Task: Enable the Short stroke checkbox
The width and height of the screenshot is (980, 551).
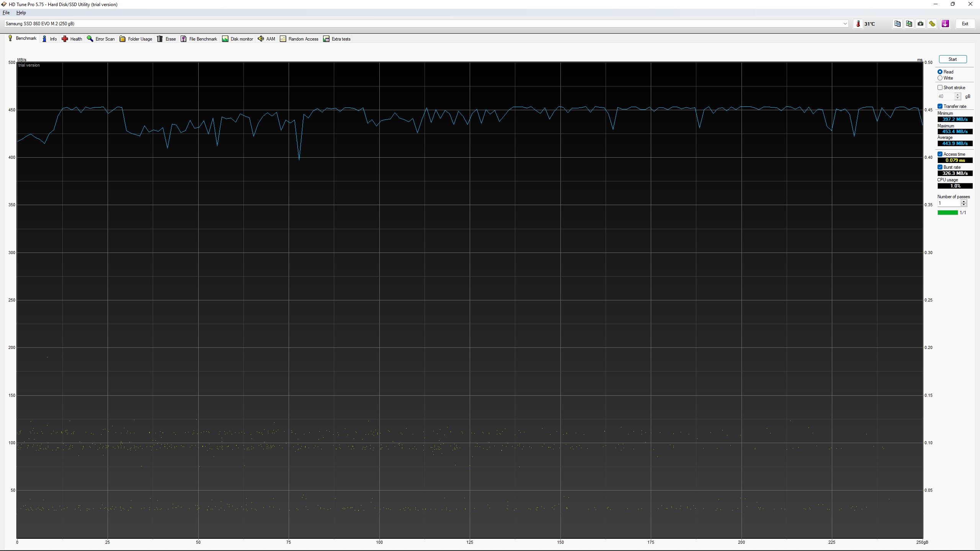Action: click(940, 88)
